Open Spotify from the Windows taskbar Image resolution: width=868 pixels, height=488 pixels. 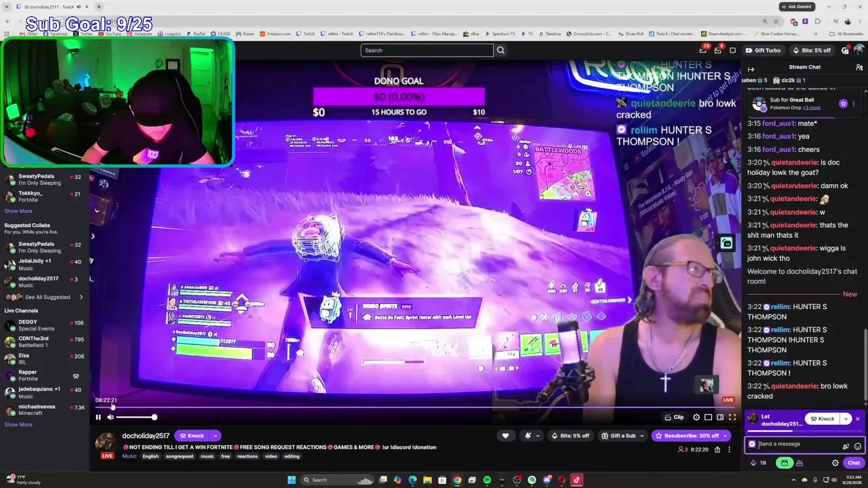coord(487,480)
